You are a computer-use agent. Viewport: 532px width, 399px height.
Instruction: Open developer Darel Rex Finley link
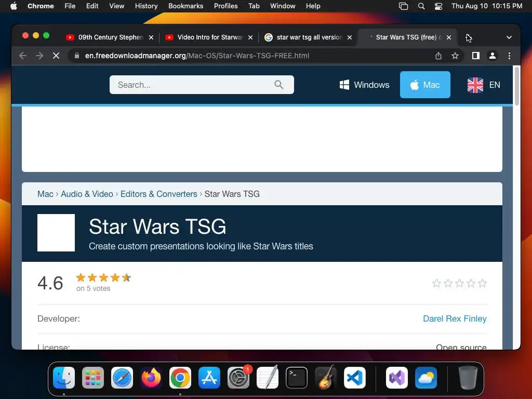coord(455,318)
